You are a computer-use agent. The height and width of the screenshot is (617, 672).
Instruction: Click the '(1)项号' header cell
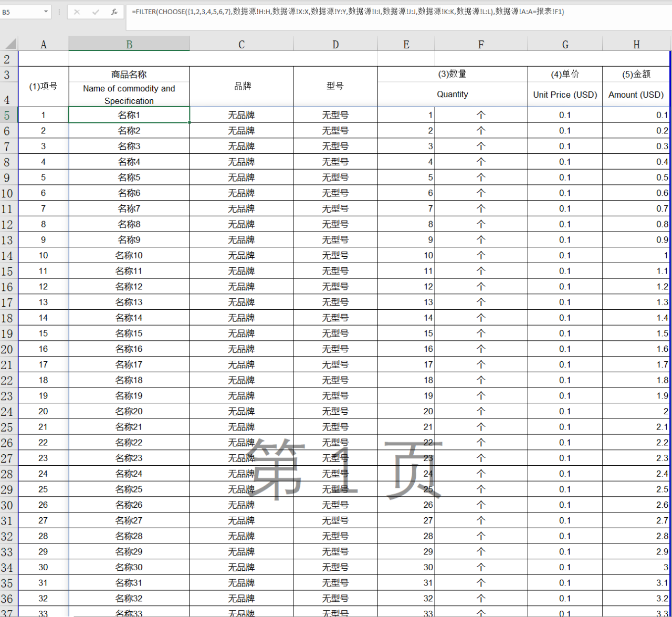[44, 86]
